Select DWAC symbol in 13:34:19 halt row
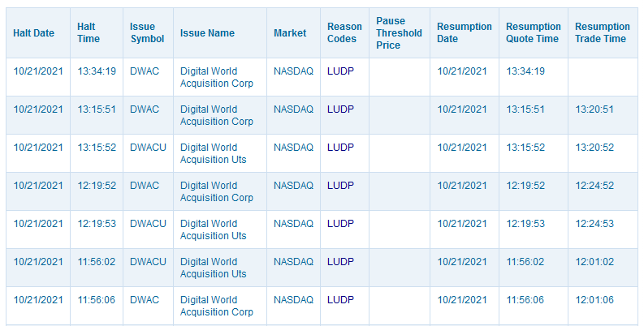The height and width of the screenshot is (326, 644). [145, 71]
